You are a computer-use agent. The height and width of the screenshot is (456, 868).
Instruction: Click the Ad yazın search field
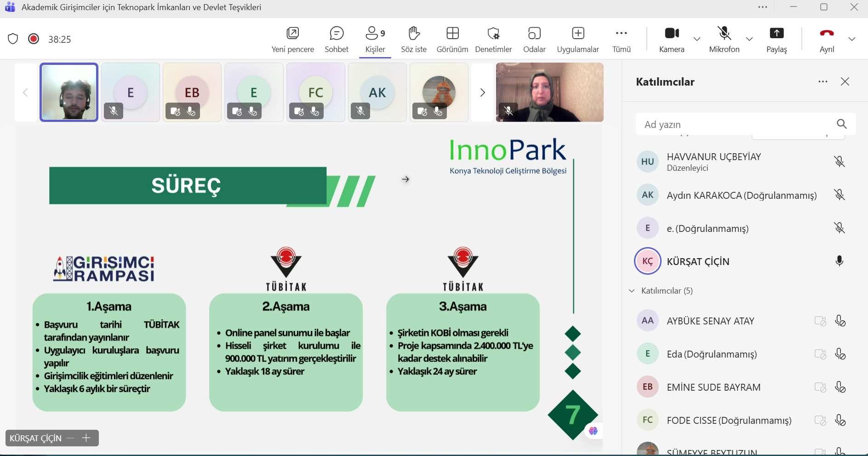[x=736, y=124]
